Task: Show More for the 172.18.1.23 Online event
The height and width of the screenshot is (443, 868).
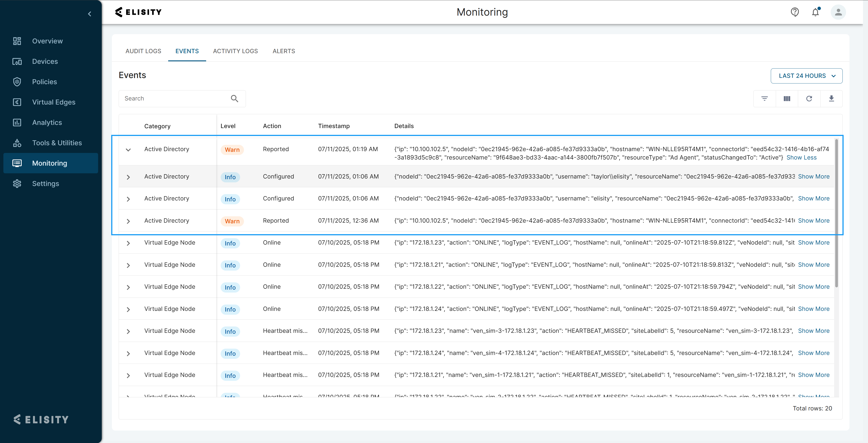Action: [814, 243]
